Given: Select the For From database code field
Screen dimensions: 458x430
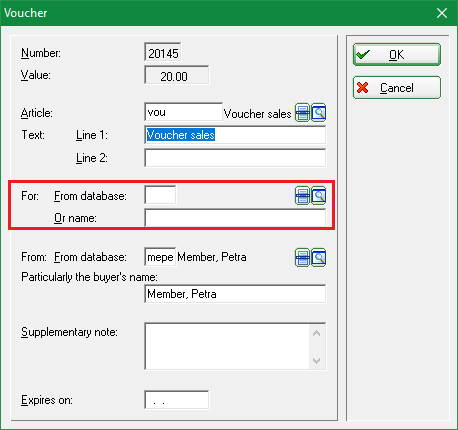Looking at the screenshot, I should click(x=160, y=195).
